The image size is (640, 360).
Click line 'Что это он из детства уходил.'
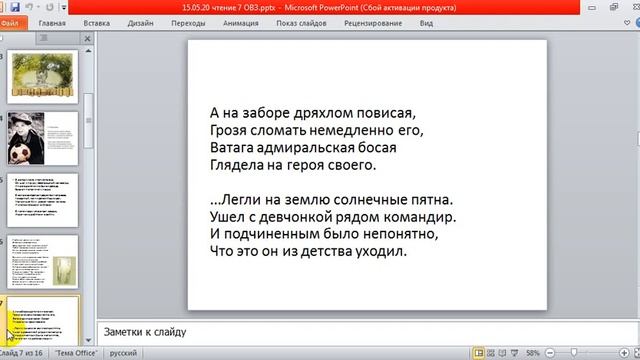[x=308, y=251]
